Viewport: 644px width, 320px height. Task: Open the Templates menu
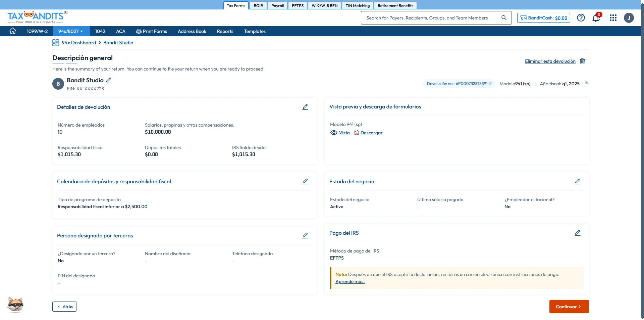point(255,31)
